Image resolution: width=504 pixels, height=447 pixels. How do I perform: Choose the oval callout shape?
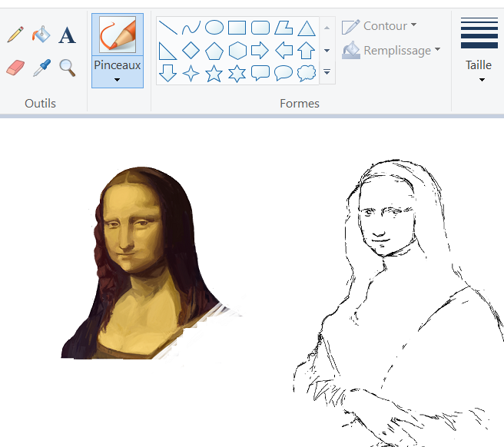[x=283, y=73]
